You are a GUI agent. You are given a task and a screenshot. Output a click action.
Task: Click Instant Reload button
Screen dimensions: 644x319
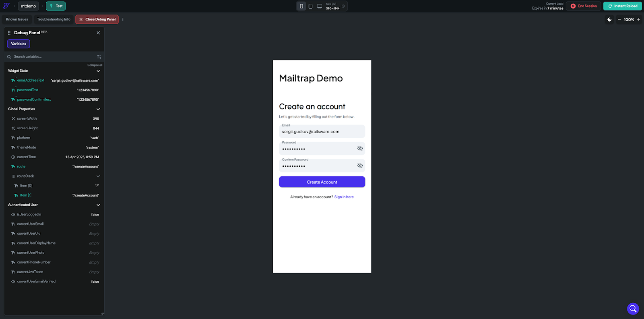tap(623, 6)
